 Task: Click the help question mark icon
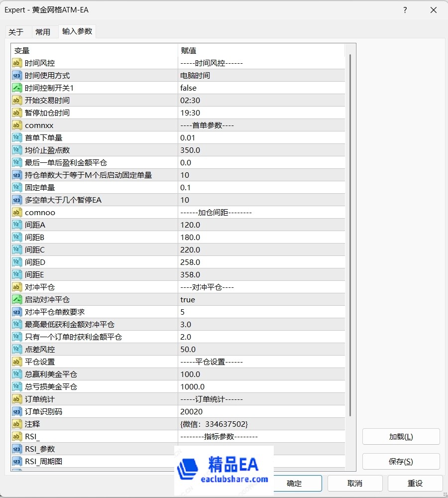point(405,9)
